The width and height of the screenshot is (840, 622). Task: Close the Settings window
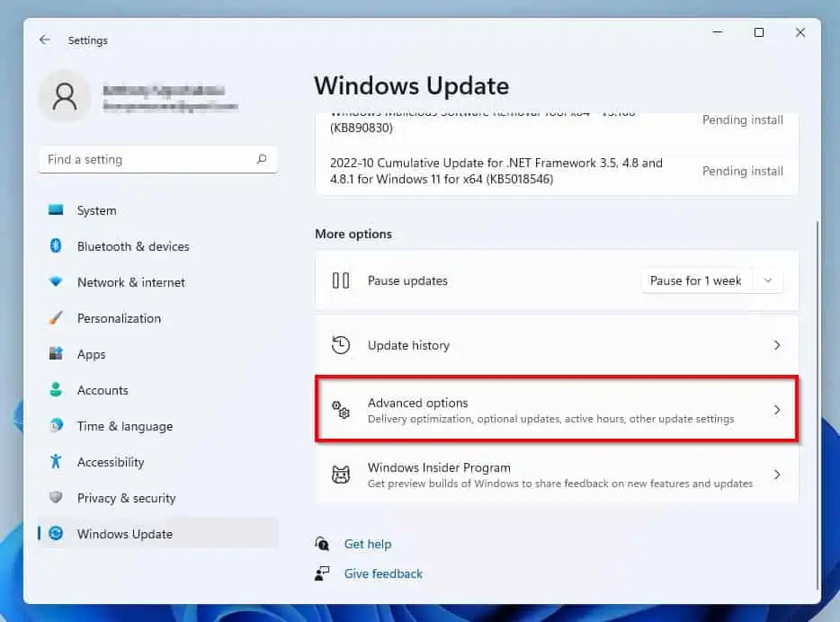coord(800,32)
